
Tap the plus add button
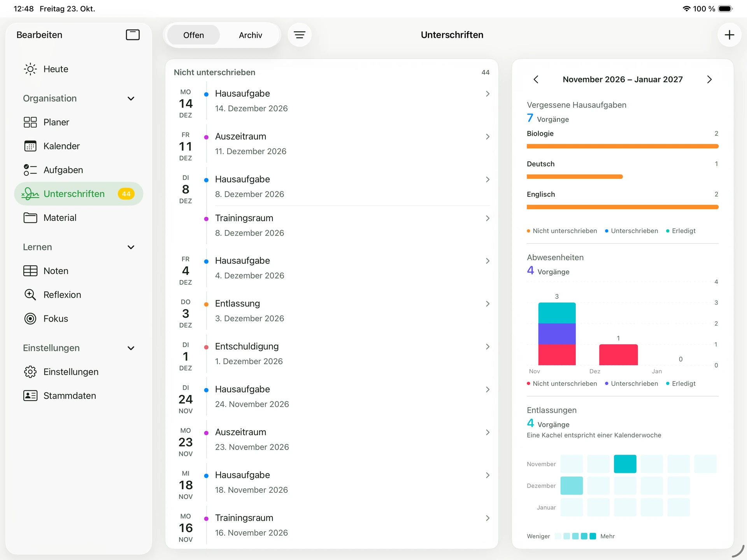click(x=729, y=35)
